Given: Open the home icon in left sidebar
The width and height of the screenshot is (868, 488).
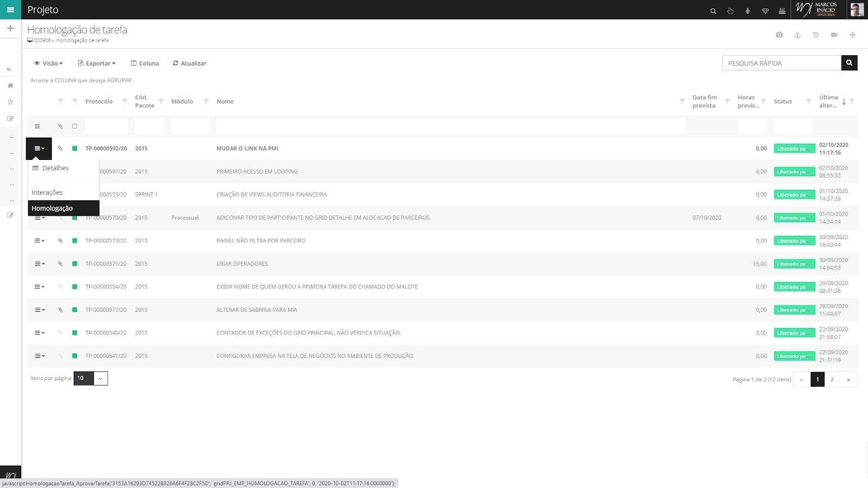Looking at the screenshot, I should (10, 86).
